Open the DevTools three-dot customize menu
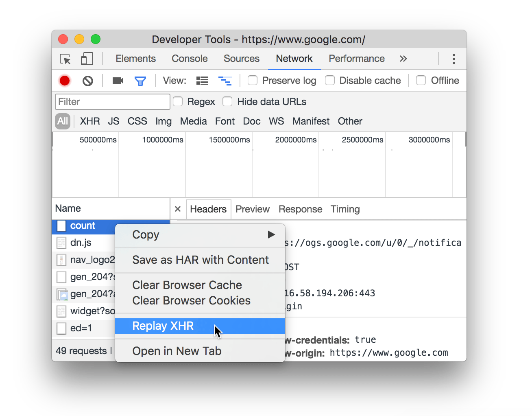 point(454,59)
